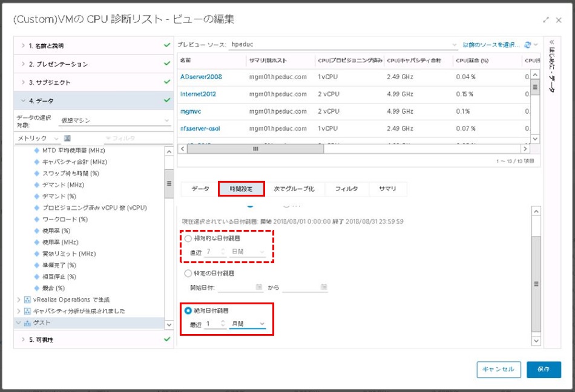Click the refresh preview source icon
This screenshot has width=575, height=392.
pos(527,45)
